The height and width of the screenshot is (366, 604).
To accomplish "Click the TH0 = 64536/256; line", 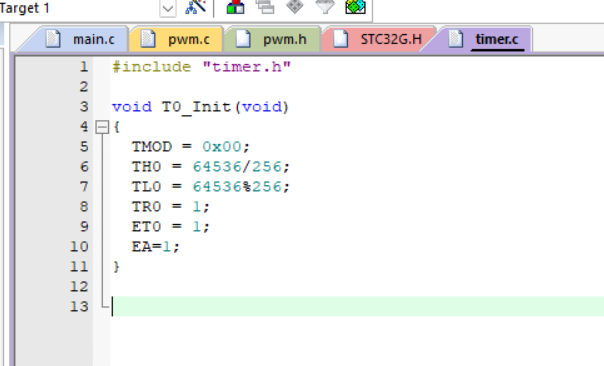I will pos(210,167).
